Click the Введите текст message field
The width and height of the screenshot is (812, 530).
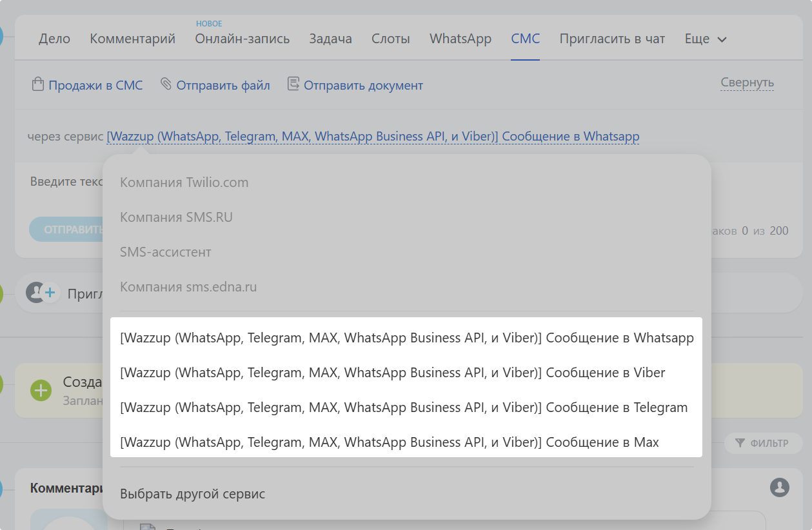(64, 182)
